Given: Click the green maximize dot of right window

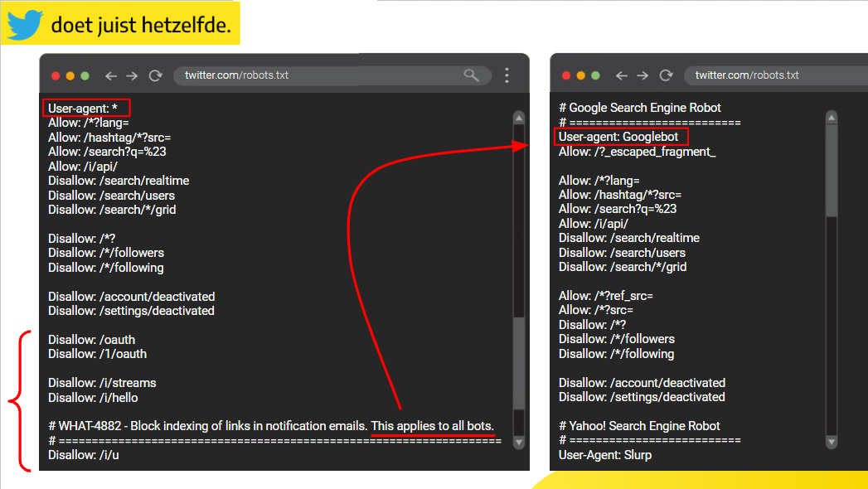Looking at the screenshot, I should (595, 75).
